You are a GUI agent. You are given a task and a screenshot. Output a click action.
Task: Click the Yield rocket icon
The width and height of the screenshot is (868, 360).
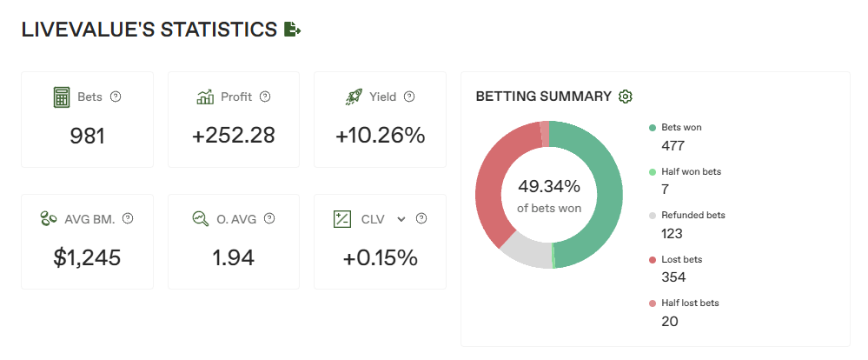tap(354, 97)
